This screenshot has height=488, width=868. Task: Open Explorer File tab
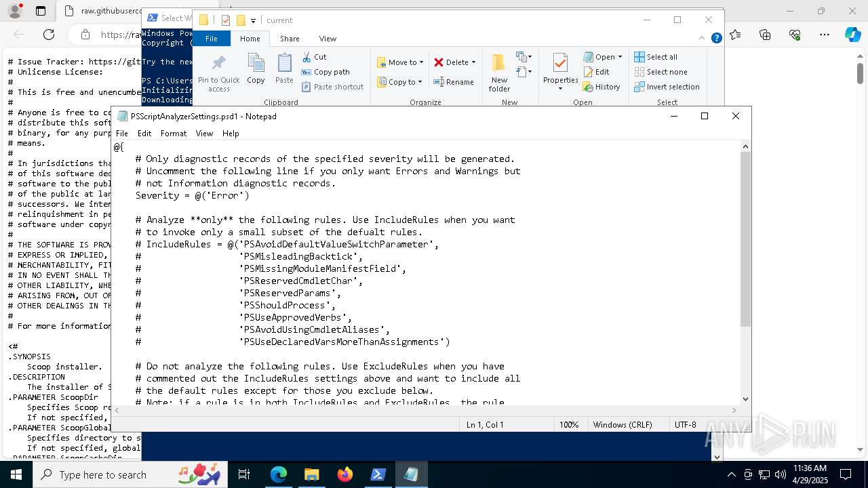coord(212,39)
